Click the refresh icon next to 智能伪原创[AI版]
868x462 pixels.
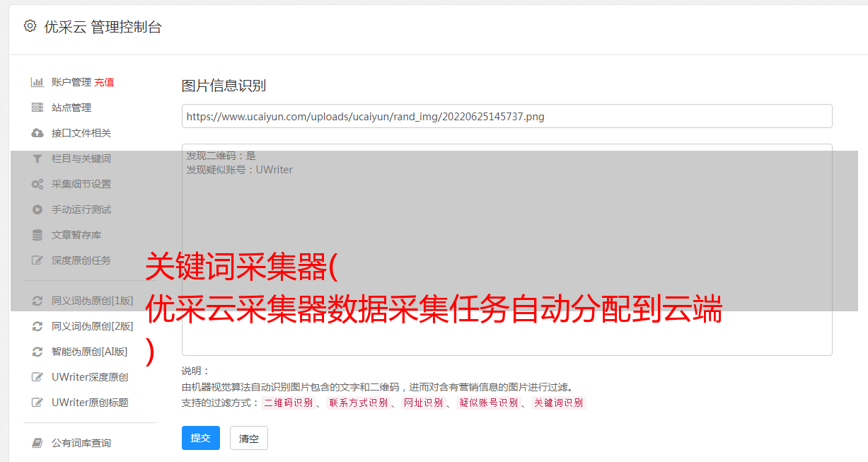pyautogui.click(x=37, y=352)
